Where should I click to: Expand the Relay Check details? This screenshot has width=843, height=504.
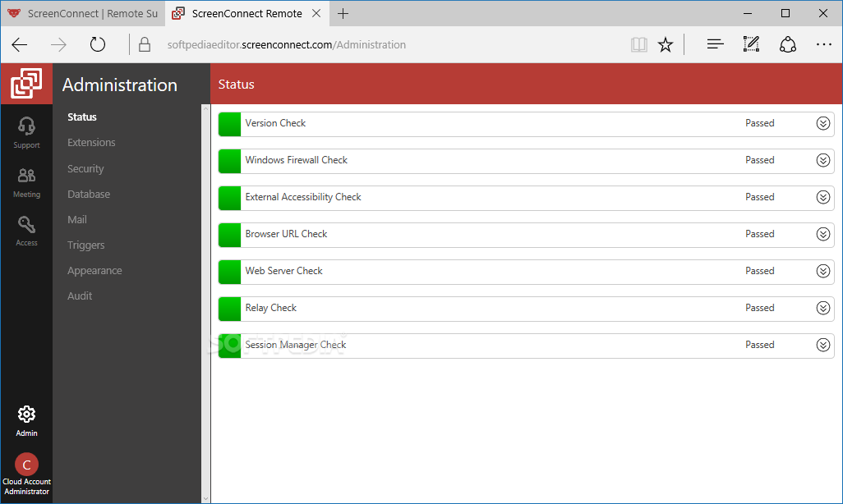[822, 308]
